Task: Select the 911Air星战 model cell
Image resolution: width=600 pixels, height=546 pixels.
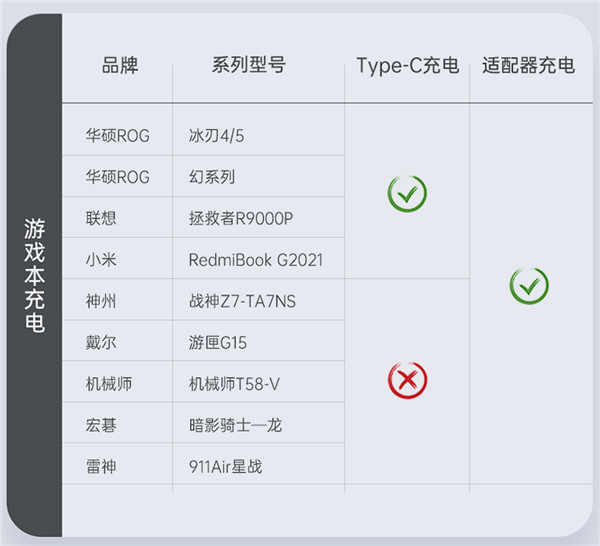Action: (226, 466)
